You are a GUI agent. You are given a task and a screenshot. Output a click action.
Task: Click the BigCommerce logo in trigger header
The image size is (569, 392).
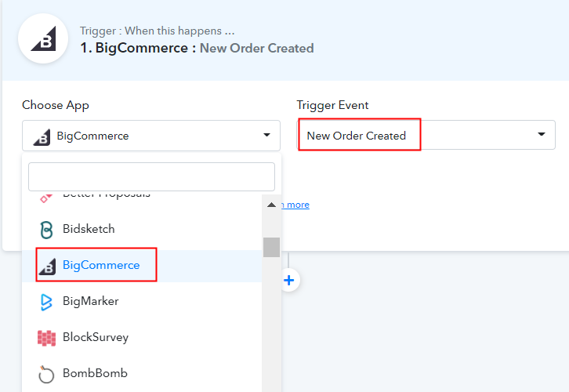(x=43, y=38)
